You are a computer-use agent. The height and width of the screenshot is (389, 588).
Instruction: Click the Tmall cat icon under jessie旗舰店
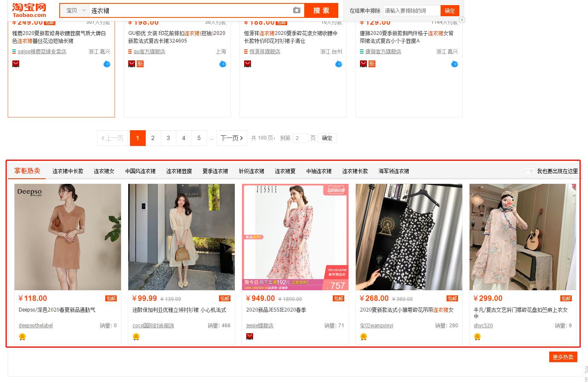tap(249, 336)
